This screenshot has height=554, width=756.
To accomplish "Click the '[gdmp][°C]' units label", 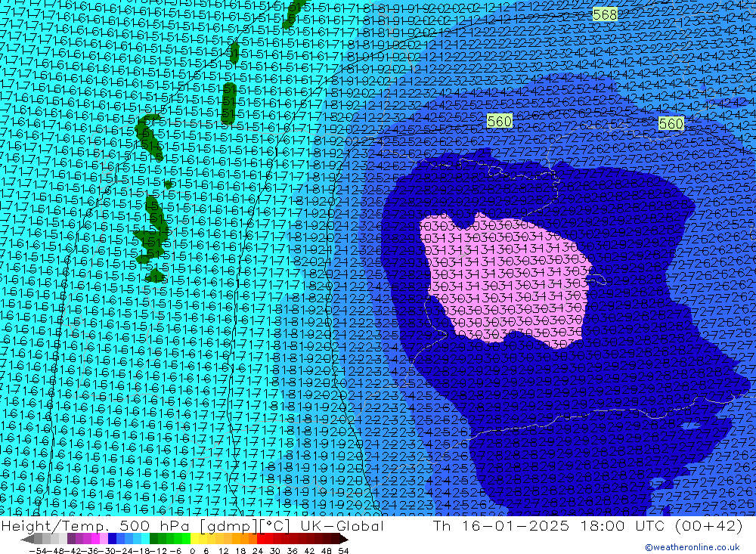I will pos(245,525).
